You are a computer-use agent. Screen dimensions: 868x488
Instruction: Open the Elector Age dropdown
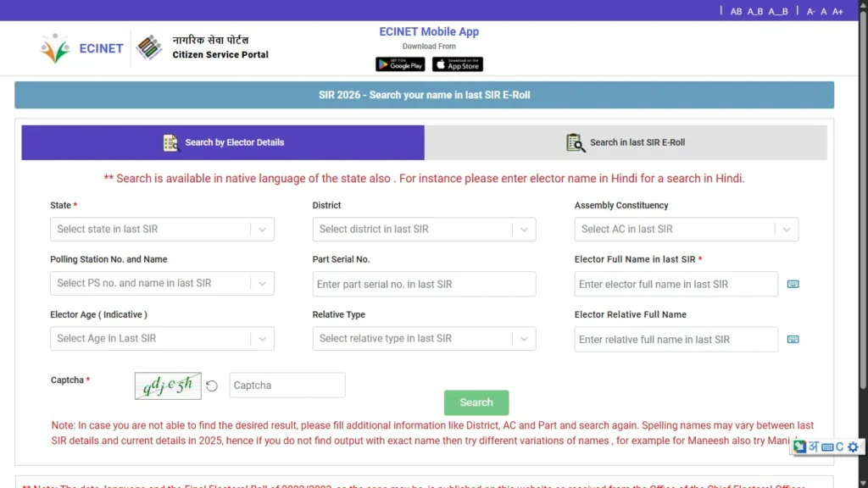pos(162,339)
